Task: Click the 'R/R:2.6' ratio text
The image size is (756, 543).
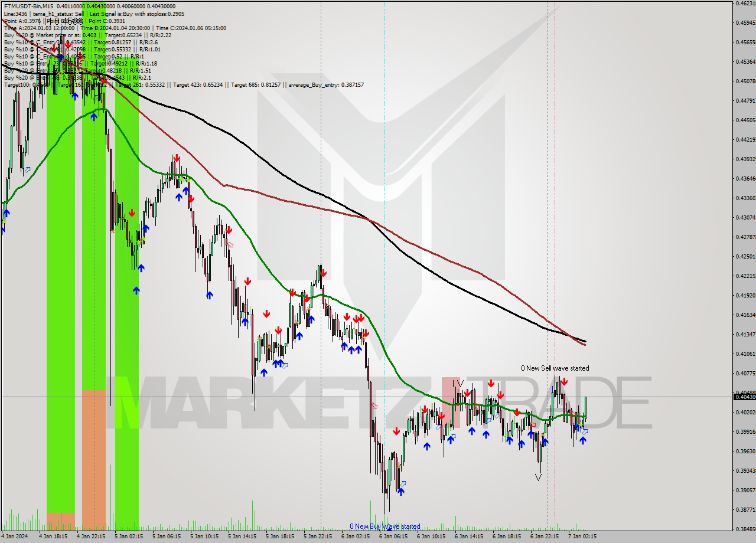Action: (148, 42)
